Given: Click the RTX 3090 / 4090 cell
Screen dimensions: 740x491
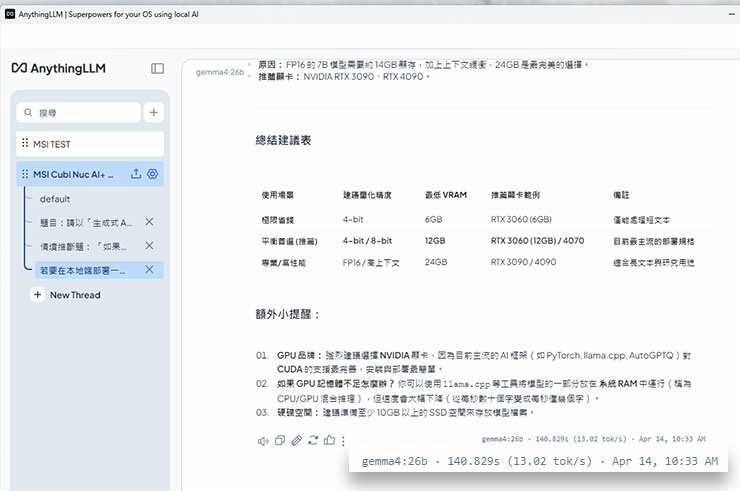Looking at the screenshot, I should click(523, 262).
